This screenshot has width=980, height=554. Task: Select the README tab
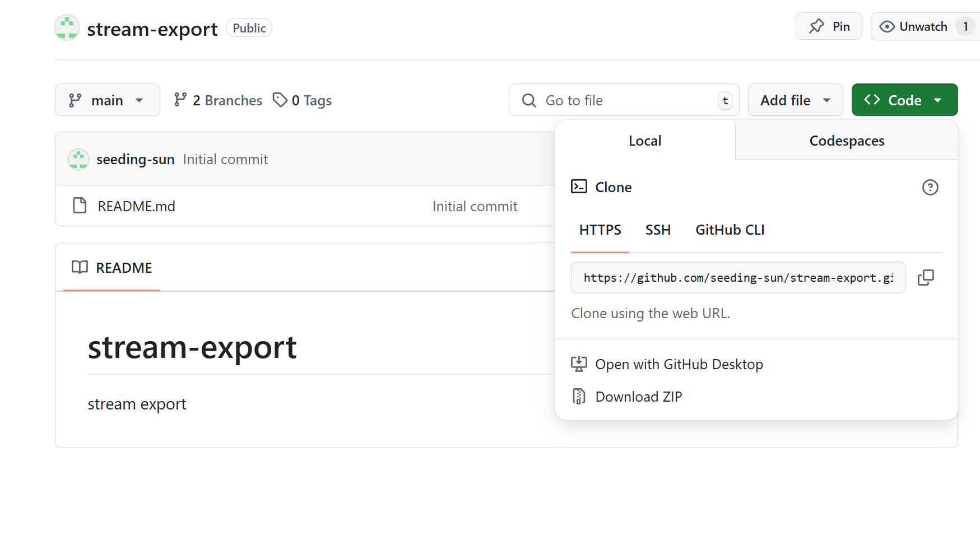[112, 268]
